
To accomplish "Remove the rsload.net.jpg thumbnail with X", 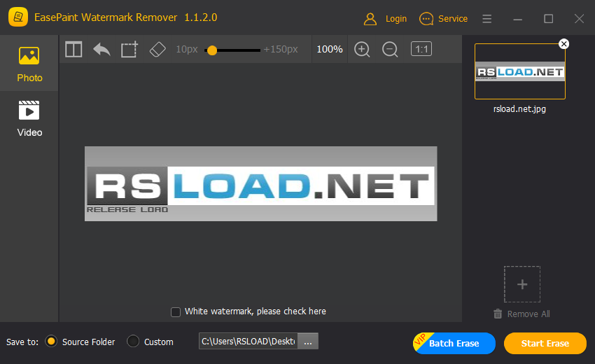I will point(564,44).
